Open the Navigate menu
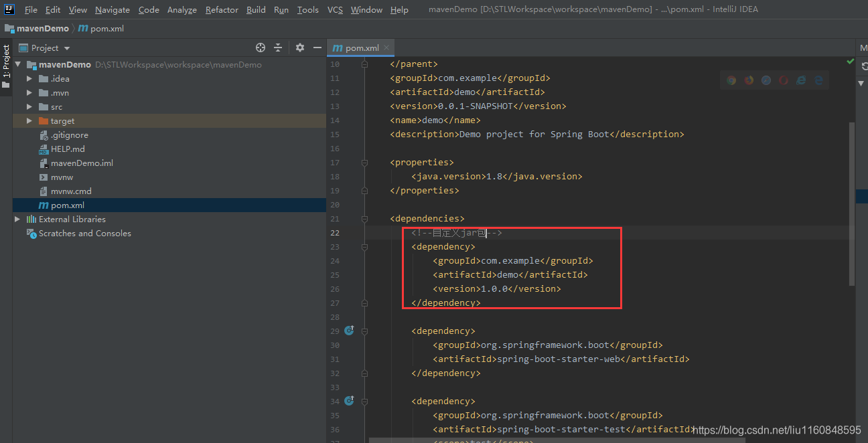 coord(113,9)
